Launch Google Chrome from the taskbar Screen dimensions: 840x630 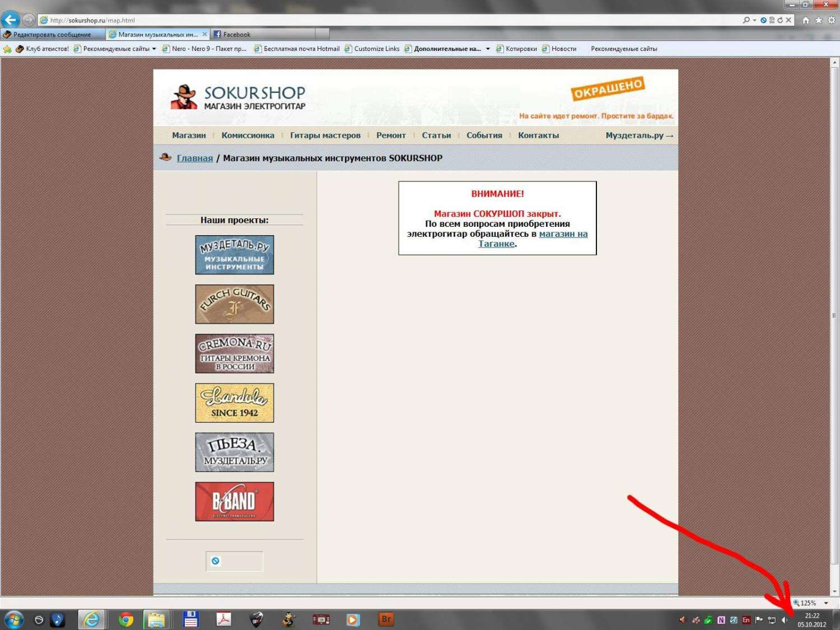pyautogui.click(x=126, y=619)
